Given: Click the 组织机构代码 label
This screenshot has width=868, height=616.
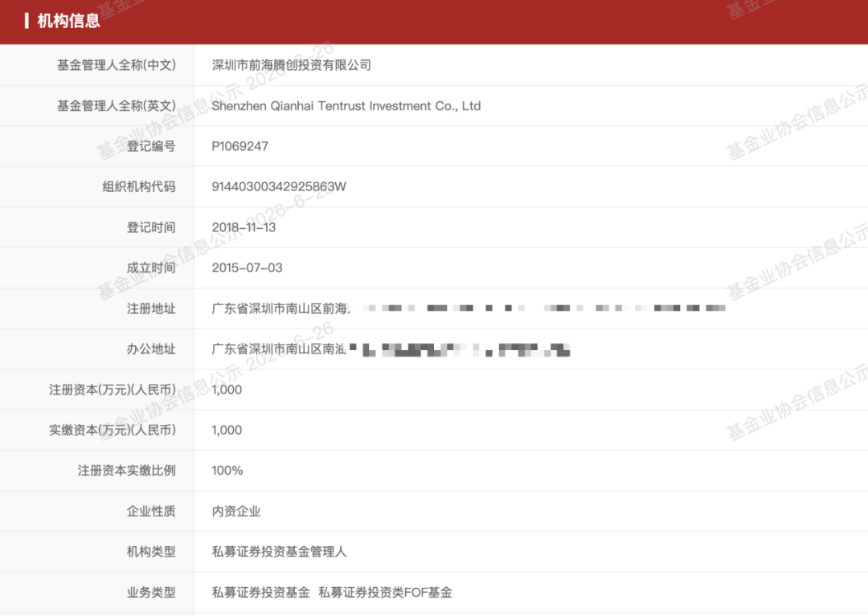Looking at the screenshot, I should [x=139, y=186].
